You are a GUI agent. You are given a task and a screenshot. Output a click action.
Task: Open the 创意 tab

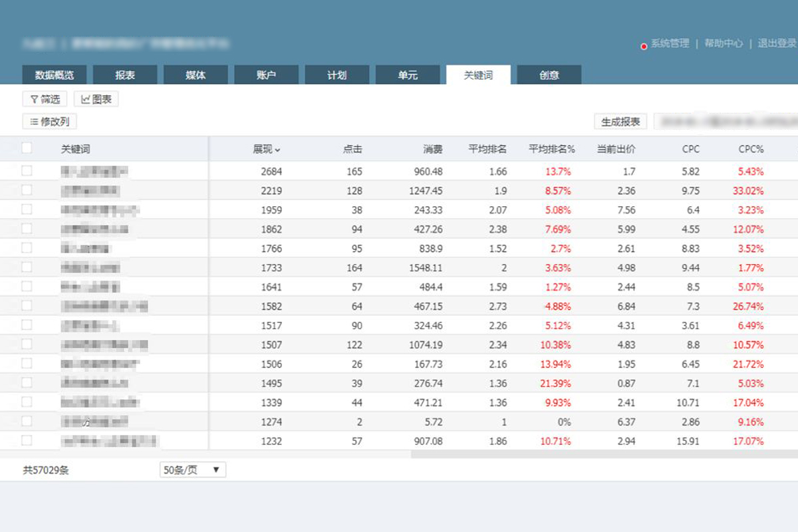549,75
